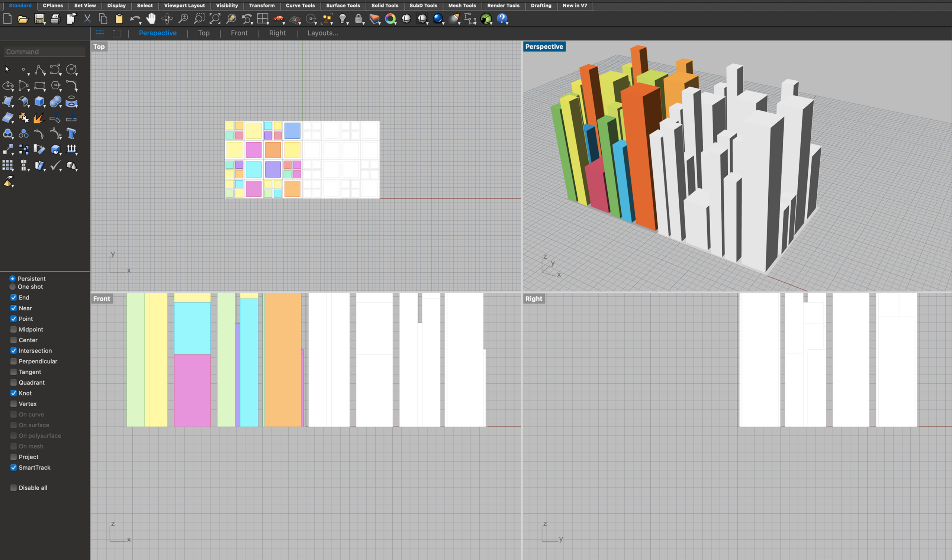Switch to the CPlanes toolbar tab
The image size is (952, 560).
coord(53,5)
